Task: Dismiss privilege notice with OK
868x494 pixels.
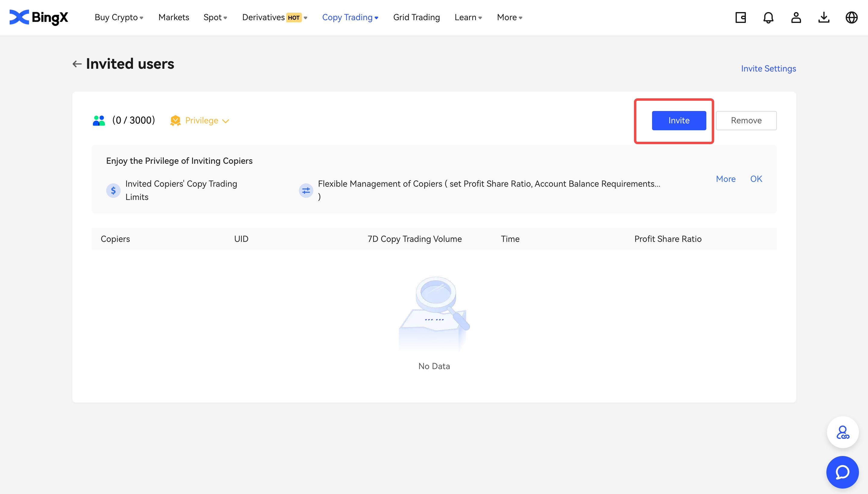Action: 756,179
